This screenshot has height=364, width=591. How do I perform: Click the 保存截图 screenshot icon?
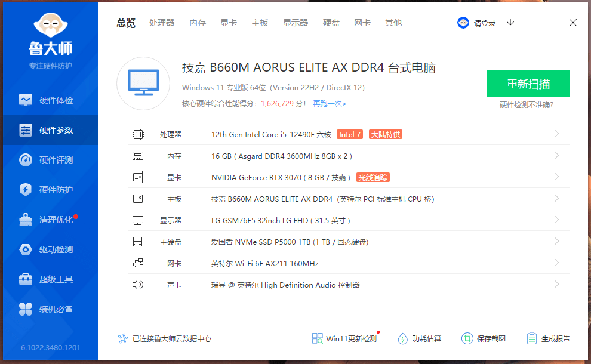[x=467, y=338]
